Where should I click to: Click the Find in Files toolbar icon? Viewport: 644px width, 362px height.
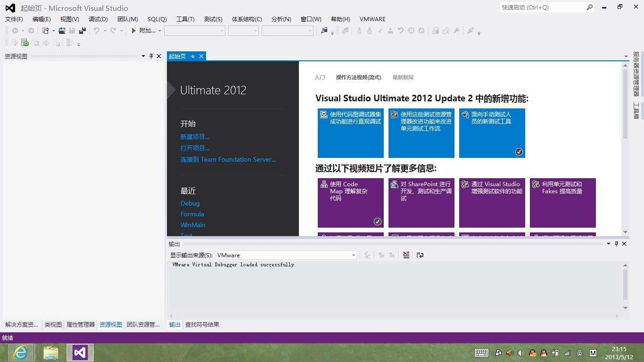coord(324,31)
